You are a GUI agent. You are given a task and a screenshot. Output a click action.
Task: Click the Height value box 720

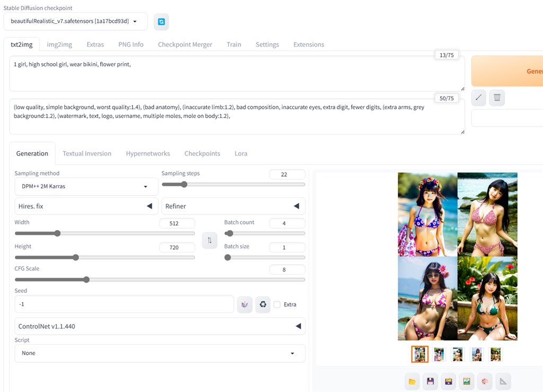[177, 248]
